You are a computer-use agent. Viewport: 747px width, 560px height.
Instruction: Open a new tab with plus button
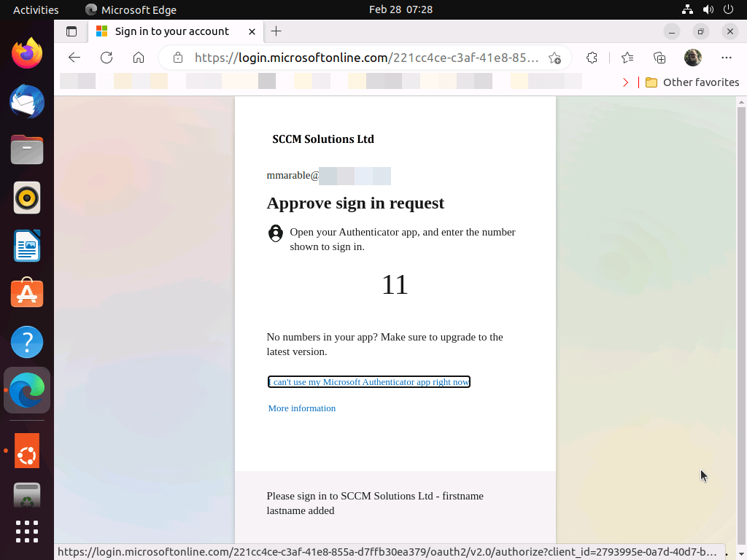pyautogui.click(x=276, y=31)
